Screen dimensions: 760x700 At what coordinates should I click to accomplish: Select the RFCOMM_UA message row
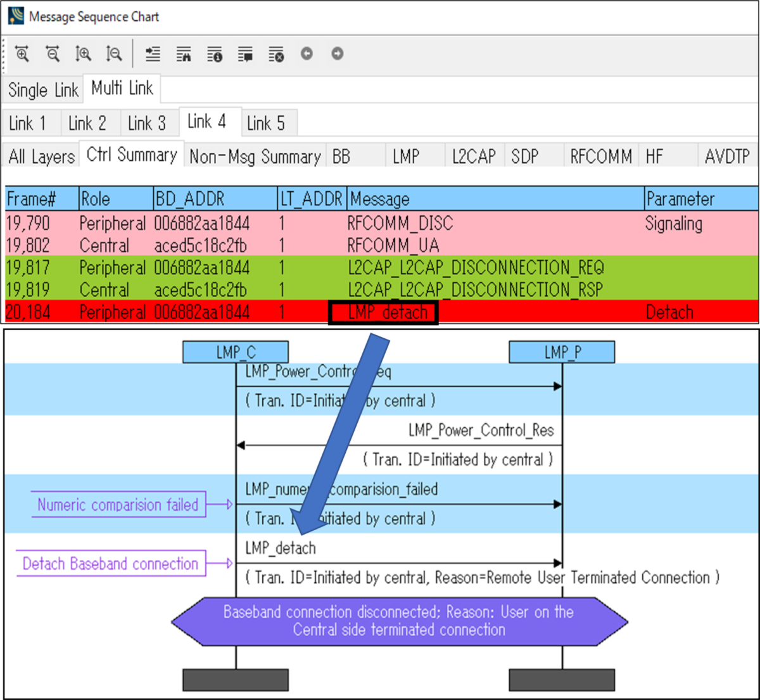381,245
